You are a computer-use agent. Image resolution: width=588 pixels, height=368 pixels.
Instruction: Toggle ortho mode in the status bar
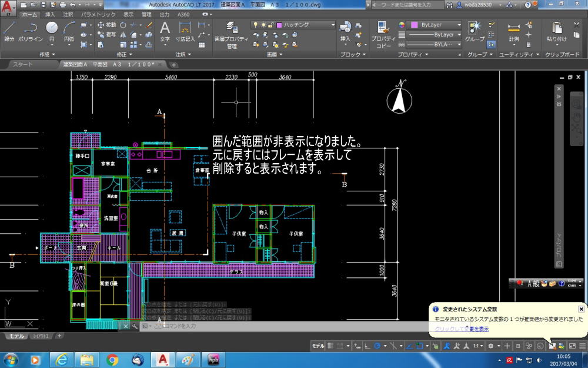tap(367, 346)
